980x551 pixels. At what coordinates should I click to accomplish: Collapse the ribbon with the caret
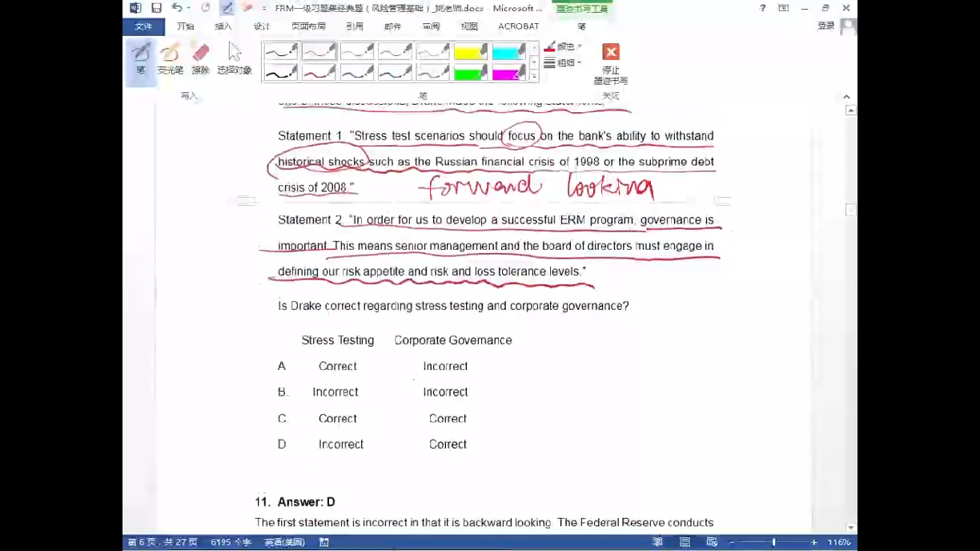pos(846,96)
